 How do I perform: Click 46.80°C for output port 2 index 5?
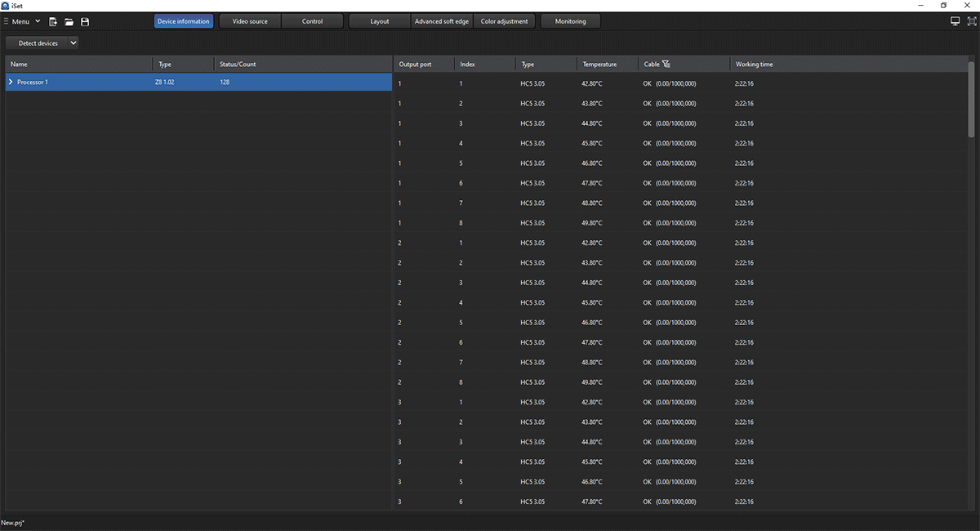pyautogui.click(x=592, y=323)
